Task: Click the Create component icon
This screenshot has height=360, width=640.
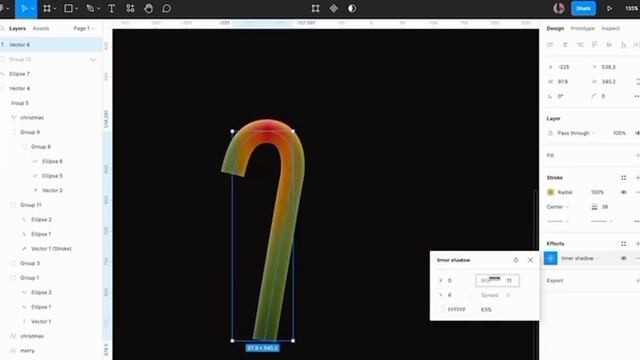Action: (x=334, y=9)
